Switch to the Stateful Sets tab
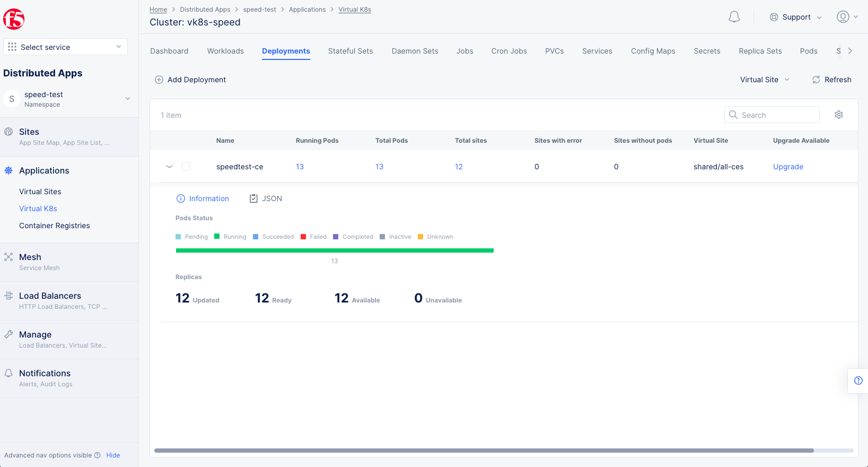This screenshot has width=868, height=467. tap(350, 51)
